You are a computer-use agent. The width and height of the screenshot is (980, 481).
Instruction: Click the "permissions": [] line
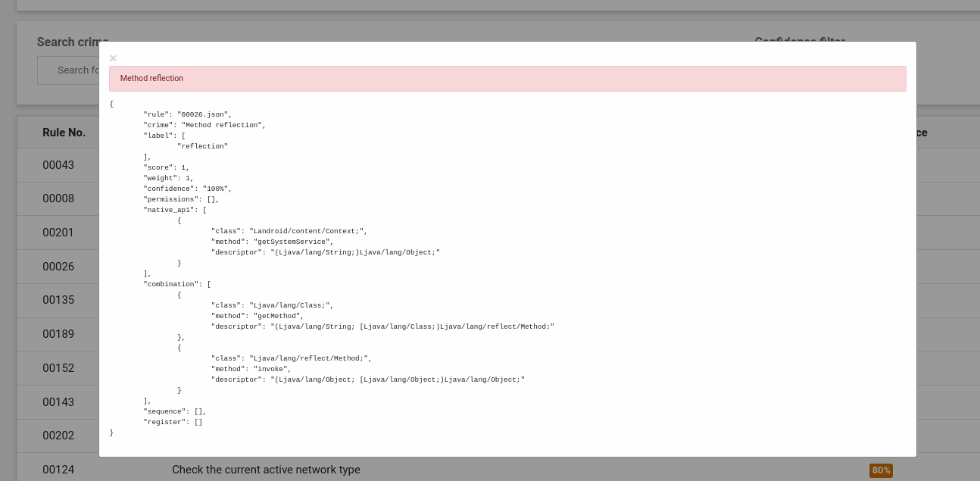tap(181, 199)
